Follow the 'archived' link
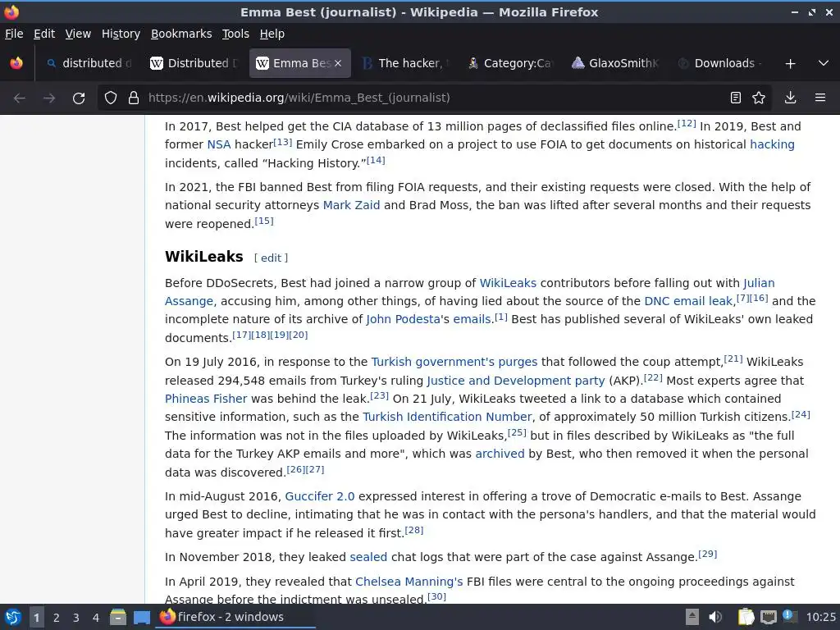The image size is (840, 630). pyautogui.click(x=500, y=454)
